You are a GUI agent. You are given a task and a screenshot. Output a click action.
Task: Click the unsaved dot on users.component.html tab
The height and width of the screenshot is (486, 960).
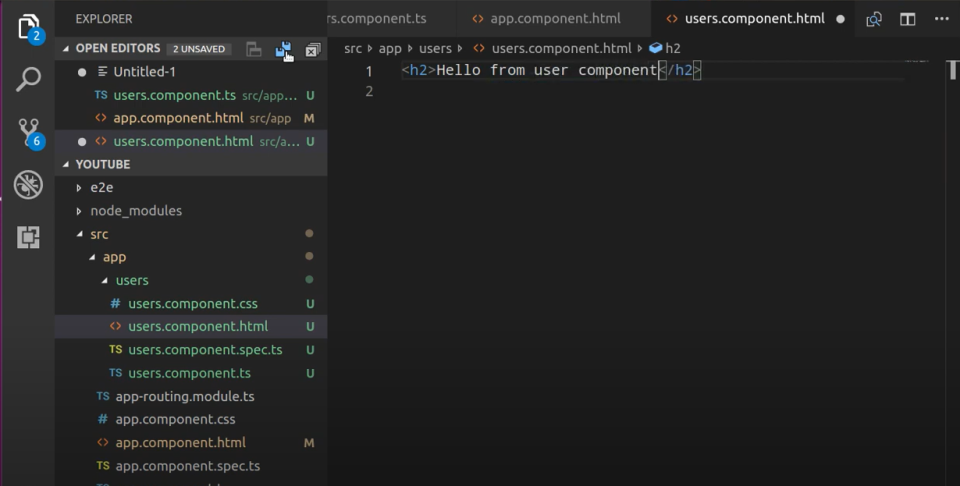pos(840,19)
